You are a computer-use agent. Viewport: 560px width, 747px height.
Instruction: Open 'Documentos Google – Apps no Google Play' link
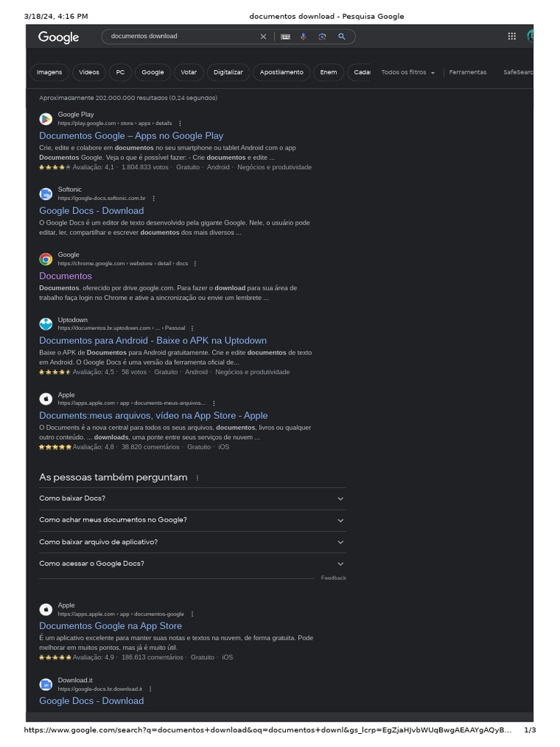click(131, 136)
